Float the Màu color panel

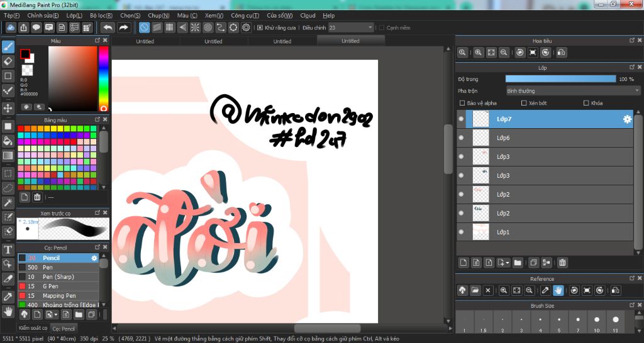pos(97,41)
